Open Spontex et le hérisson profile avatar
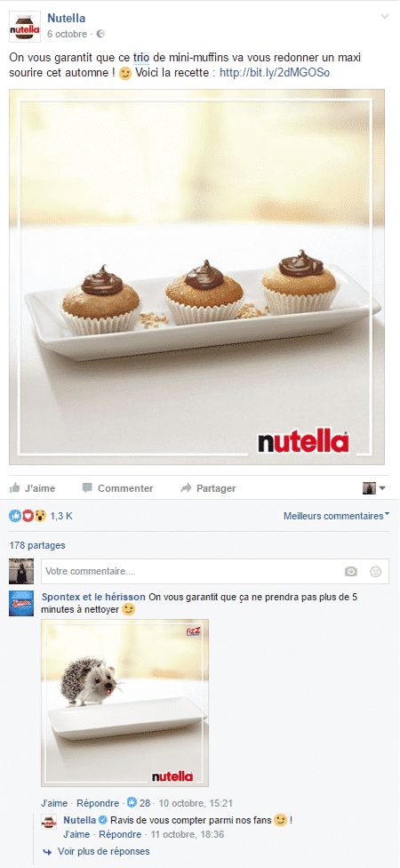 [21, 603]
